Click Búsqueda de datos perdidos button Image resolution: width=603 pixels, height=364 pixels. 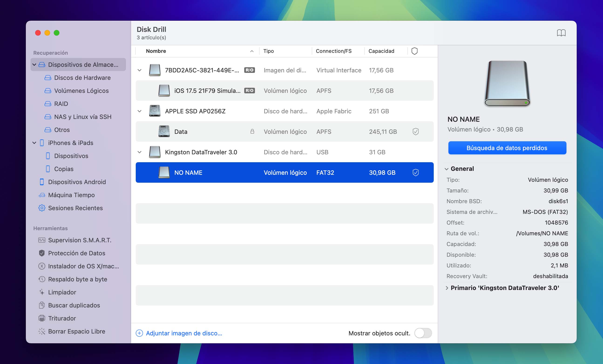[x=507, y=147]
